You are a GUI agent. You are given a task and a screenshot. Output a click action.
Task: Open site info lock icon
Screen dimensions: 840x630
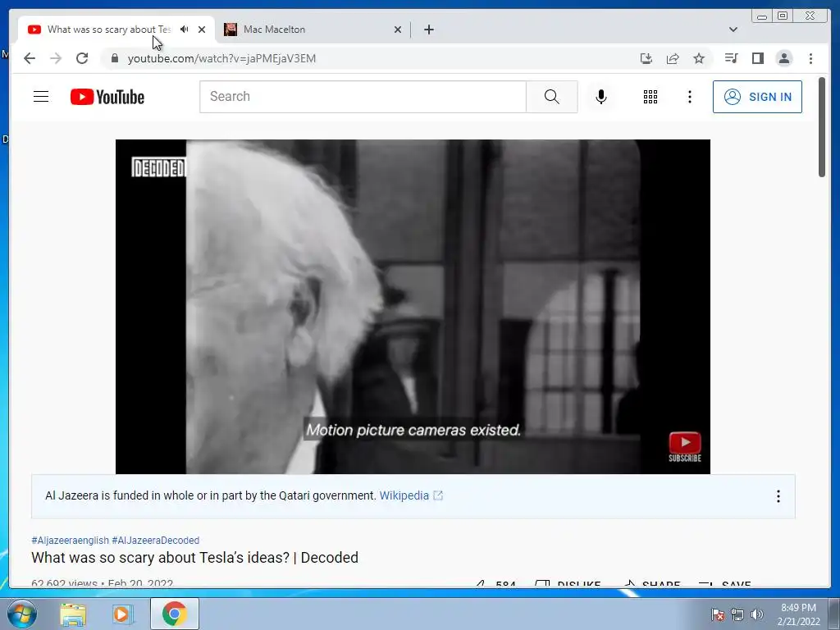click(x=114, y=58)
